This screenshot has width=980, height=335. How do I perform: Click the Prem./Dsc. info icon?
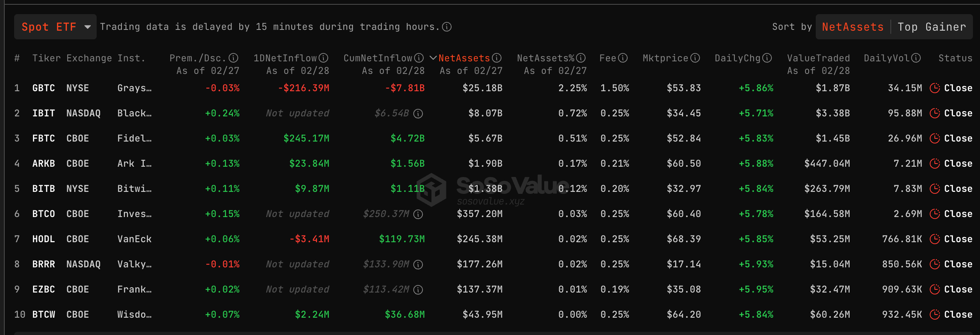pyautogui.click(x=234, y=58)
